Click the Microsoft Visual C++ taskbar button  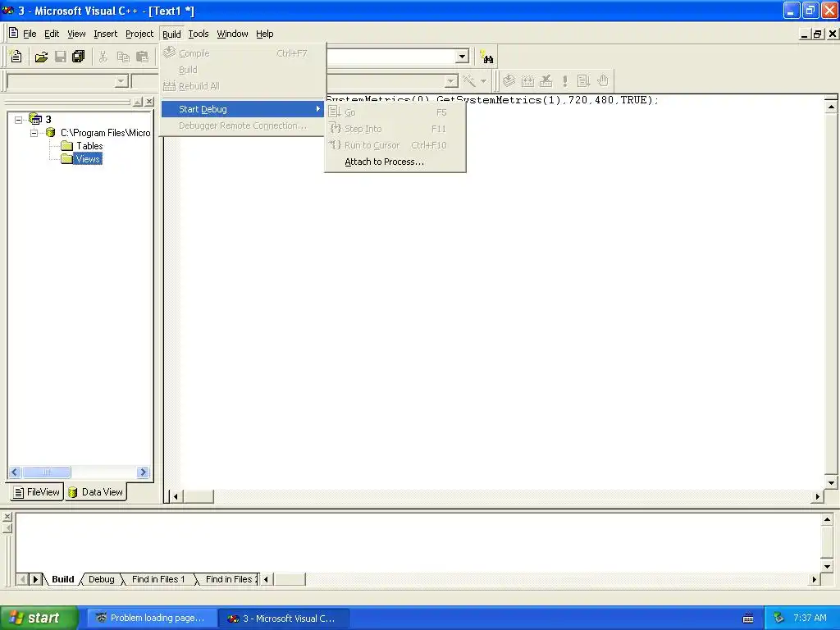[284, 619]
